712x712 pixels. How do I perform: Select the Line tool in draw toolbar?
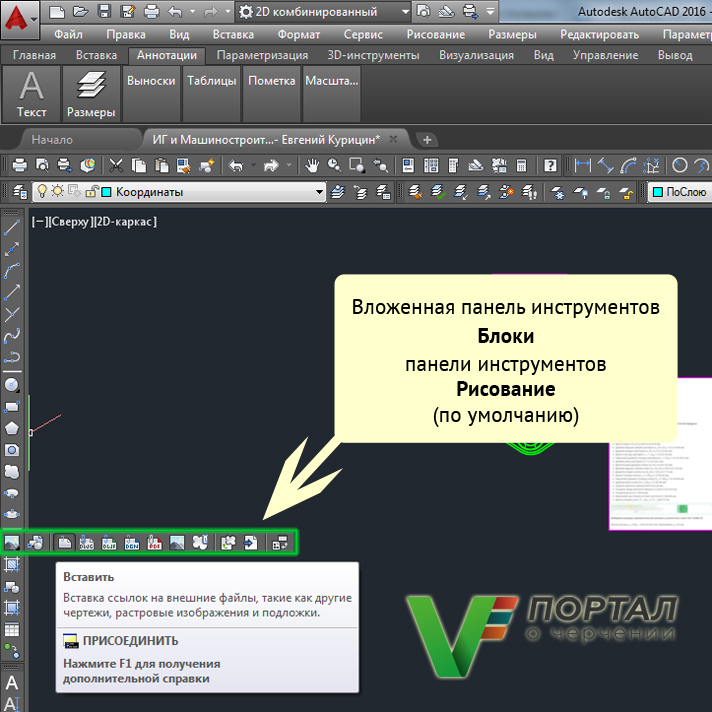click(12, 227)
